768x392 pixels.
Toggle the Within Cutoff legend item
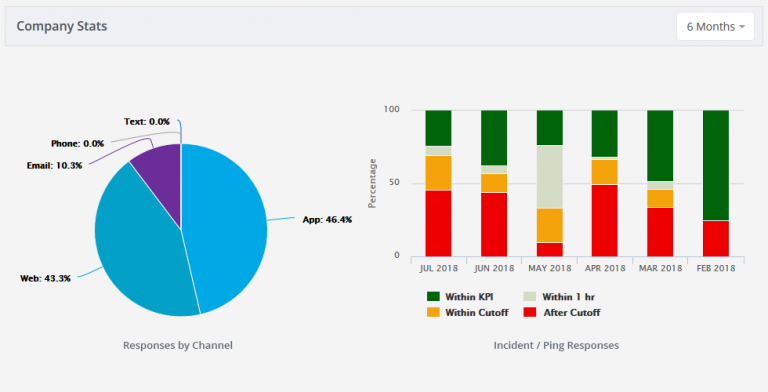click(468, 312)
